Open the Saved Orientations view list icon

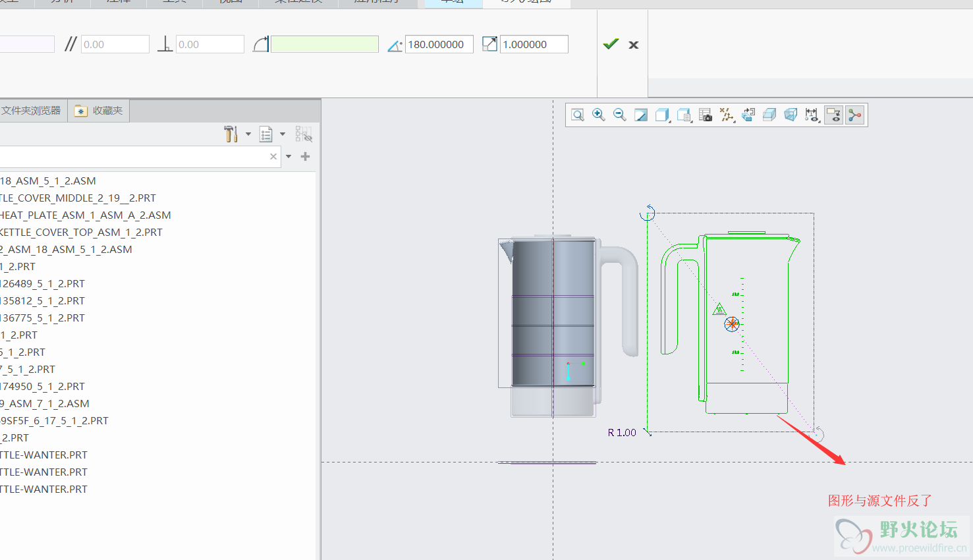coord(684,115)
